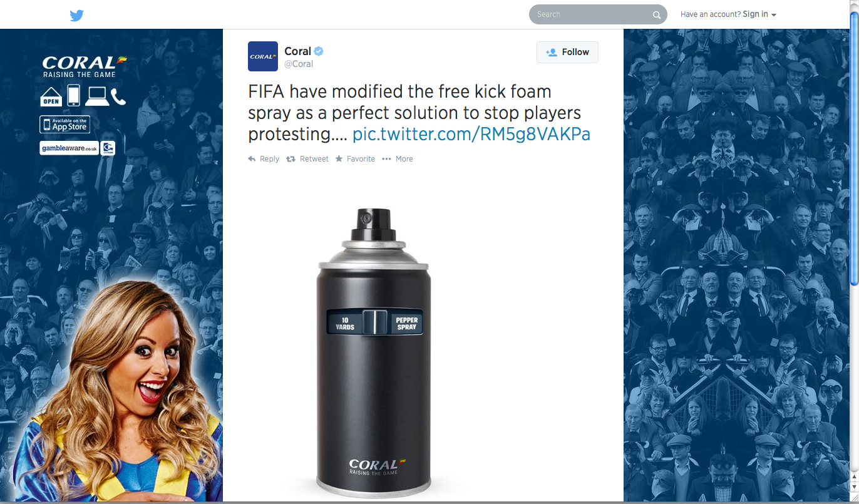Open the Coral display name link
859x504 pixels.
[297, 51]
